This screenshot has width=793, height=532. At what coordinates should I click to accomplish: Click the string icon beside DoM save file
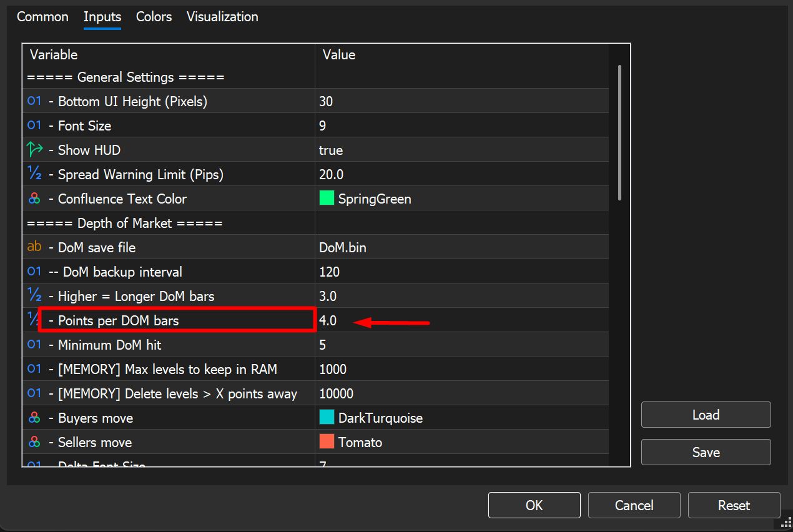(34, 247)
